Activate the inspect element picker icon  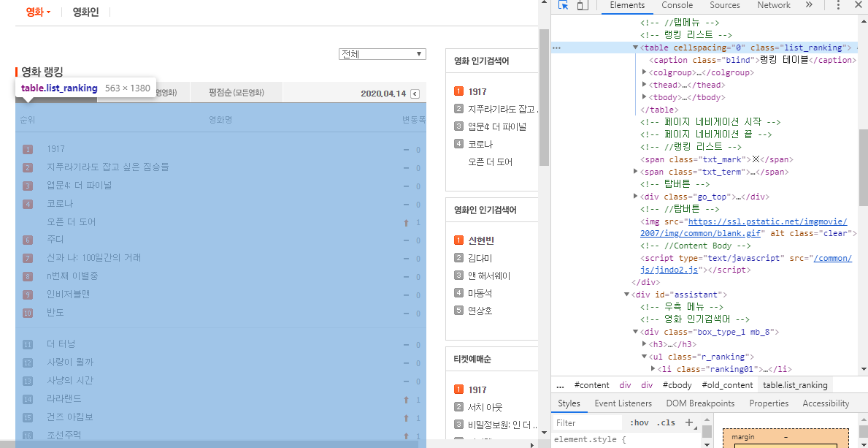click(x=564, y=5)
